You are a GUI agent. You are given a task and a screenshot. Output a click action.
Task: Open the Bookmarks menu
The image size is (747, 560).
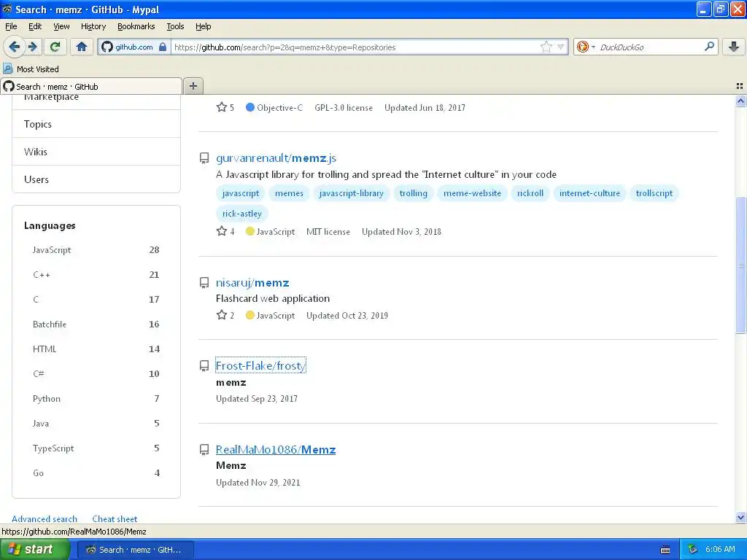point(136,26)
